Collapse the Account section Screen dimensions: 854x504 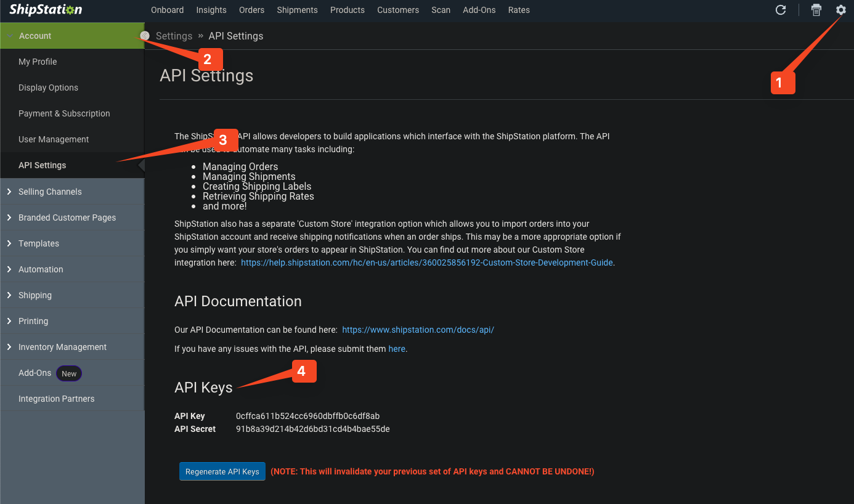point(72,36)
